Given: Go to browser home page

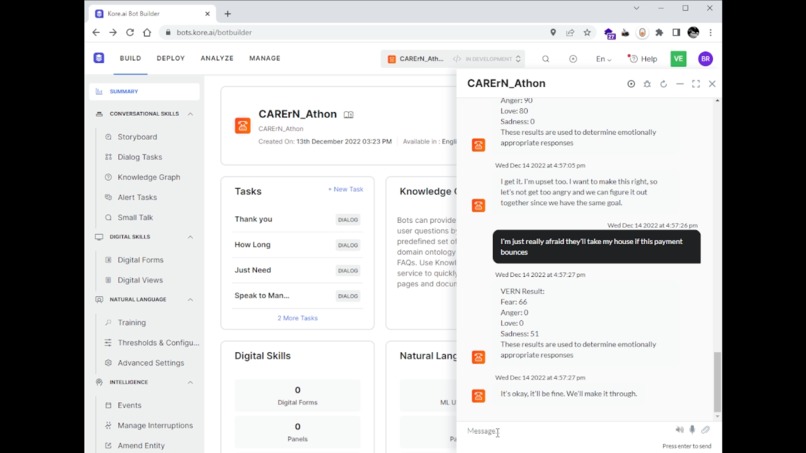Looking at the screenshot, I should pos(147,32).
